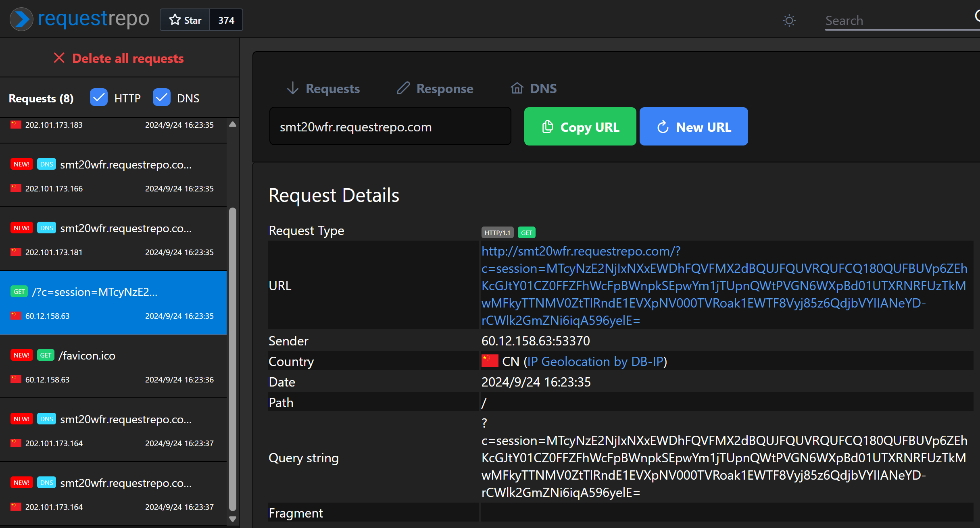
Task: Click the Request Details heading
Action: click(334, 195)
